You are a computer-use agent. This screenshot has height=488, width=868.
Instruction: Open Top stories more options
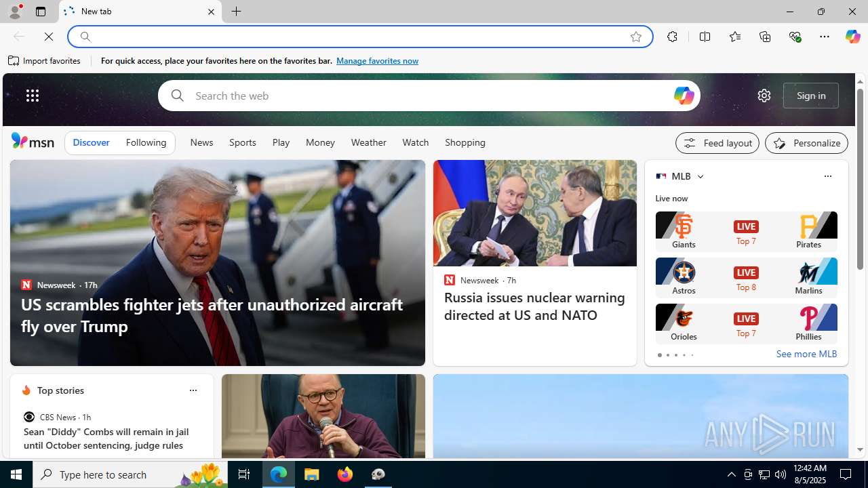pos(193,390)
